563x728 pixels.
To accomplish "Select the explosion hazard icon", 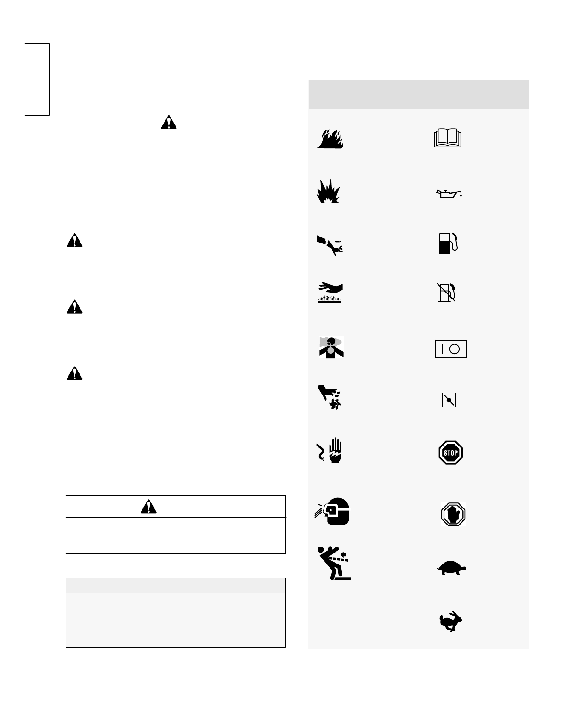I will [328, 191].
